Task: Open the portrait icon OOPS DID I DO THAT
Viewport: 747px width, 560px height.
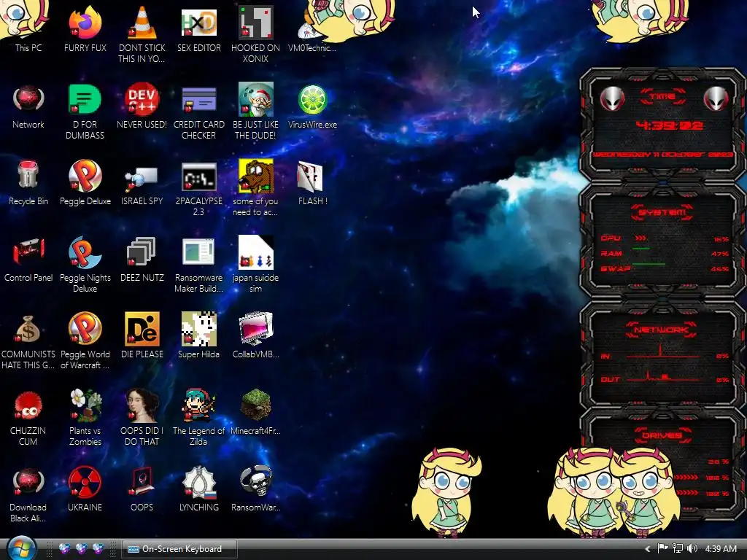Action: (142, 417)
